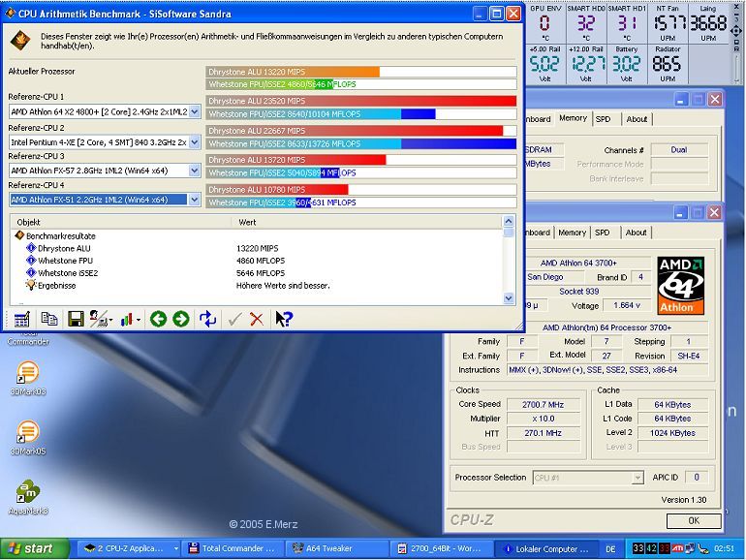Switch to Lokaler Computer taskbar button
The height and width of the screenshot is (560, 746).
click(545, 548)
